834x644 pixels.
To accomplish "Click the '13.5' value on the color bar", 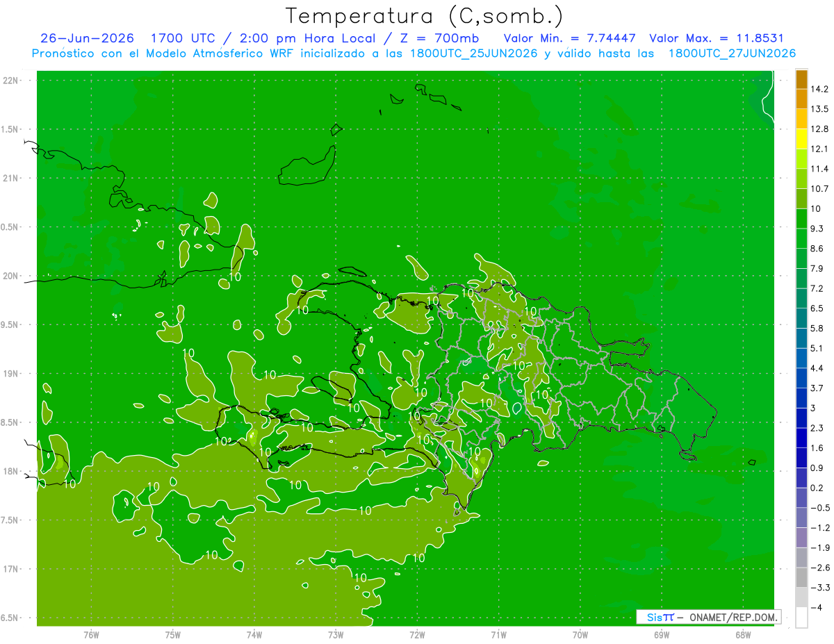I will (819, 109).
